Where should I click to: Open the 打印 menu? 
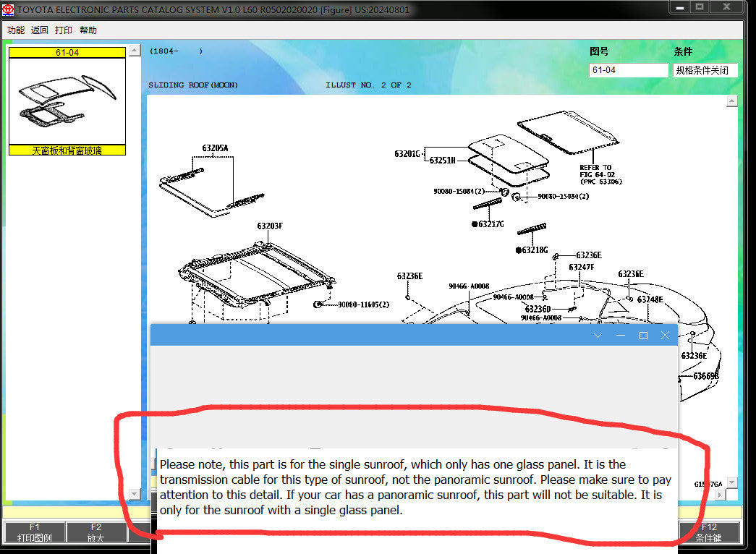point(64,30)
